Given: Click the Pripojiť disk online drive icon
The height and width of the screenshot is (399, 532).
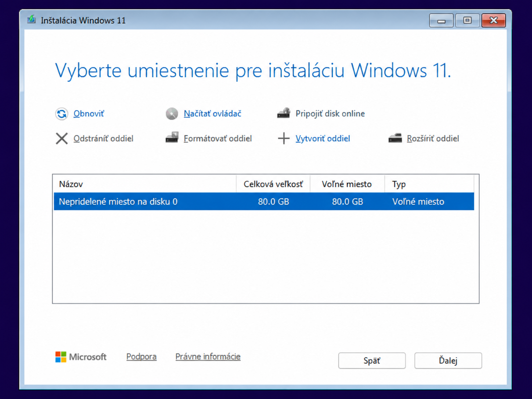Looking at the screenshot, I should click(x=284, y=113).
